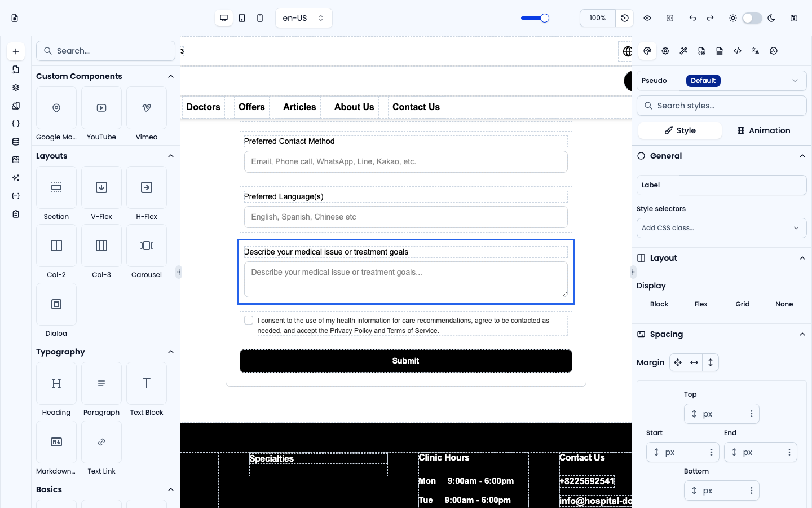The image size is (812, 508).
Task: Open the About Us nav menu item
Action: pyautogui.click(x=354, y=107)
